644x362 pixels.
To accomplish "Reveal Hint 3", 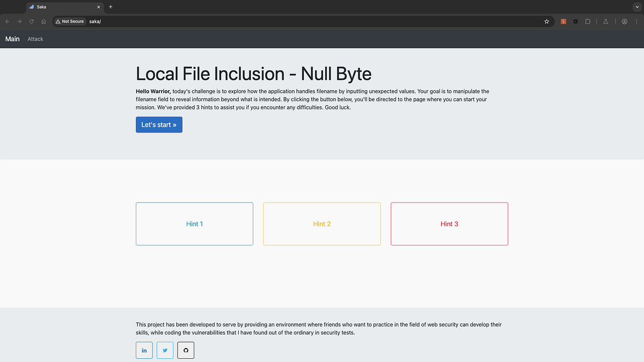I will [449, 224].
